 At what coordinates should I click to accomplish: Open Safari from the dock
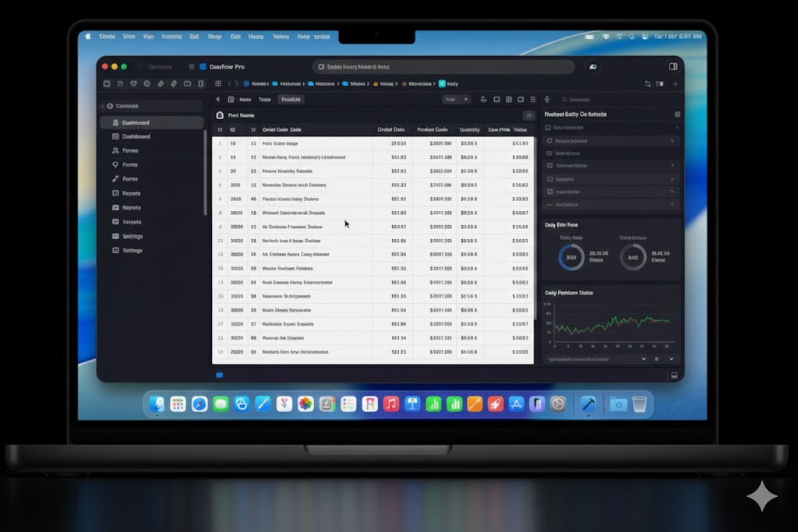coord(199,404)
